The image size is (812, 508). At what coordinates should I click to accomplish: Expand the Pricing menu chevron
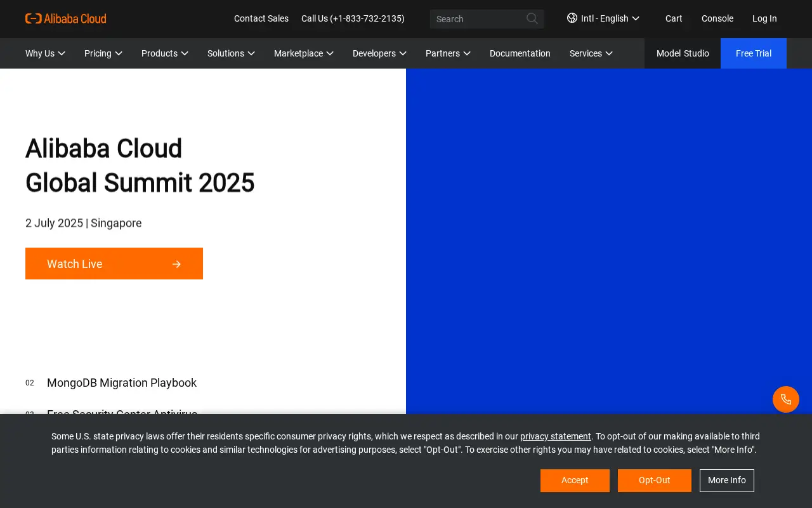coord(119,53)
